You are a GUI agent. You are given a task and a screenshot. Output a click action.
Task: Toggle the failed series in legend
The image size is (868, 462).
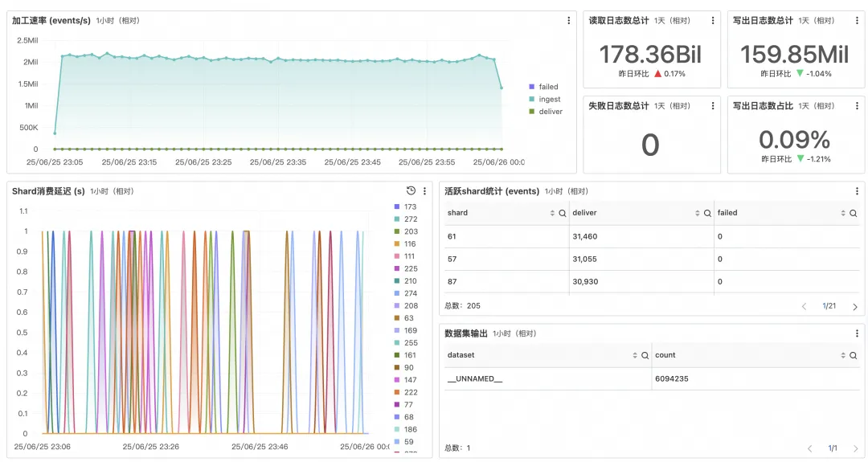click(543, 87)
